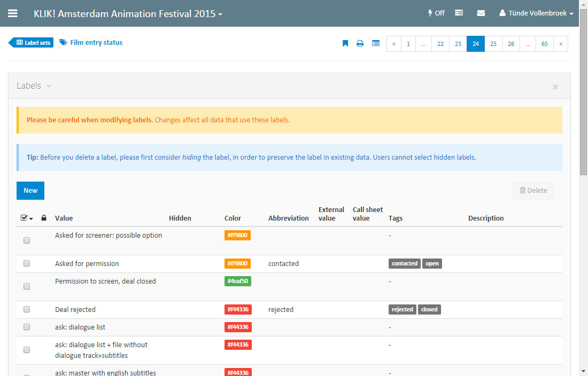Click the New button
588x376 pixels.
tap(30, 190)
